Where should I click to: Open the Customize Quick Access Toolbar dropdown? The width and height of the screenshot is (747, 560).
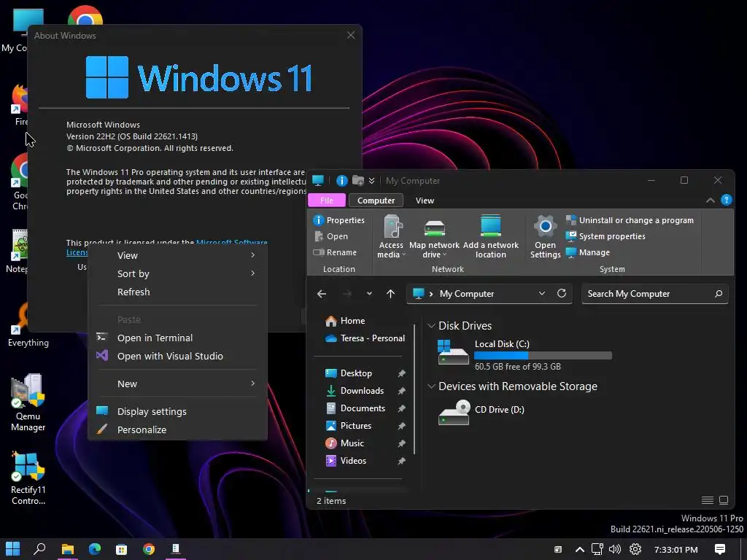[x=371, y=181]
